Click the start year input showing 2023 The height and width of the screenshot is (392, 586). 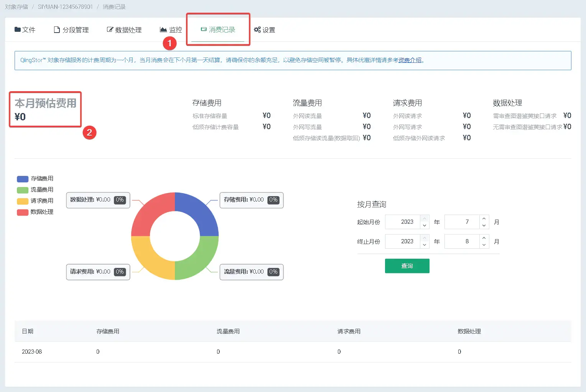[403, 221]
